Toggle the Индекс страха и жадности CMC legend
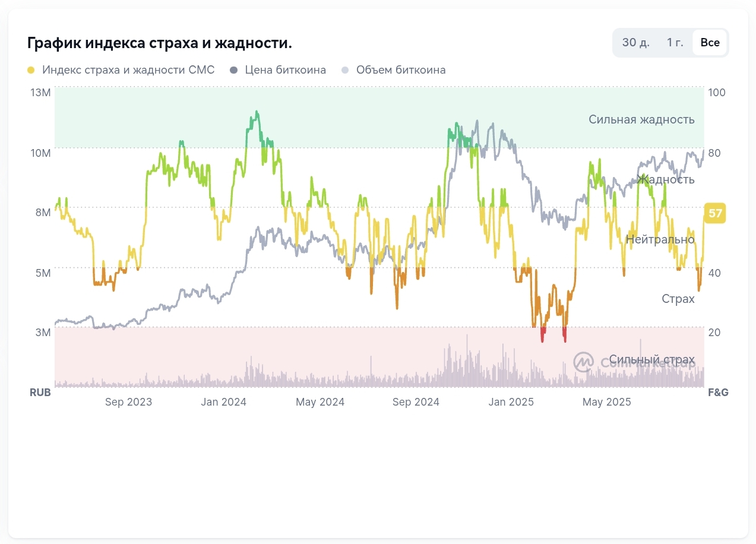Screen dimensions: 756x544 pos(128,70)
